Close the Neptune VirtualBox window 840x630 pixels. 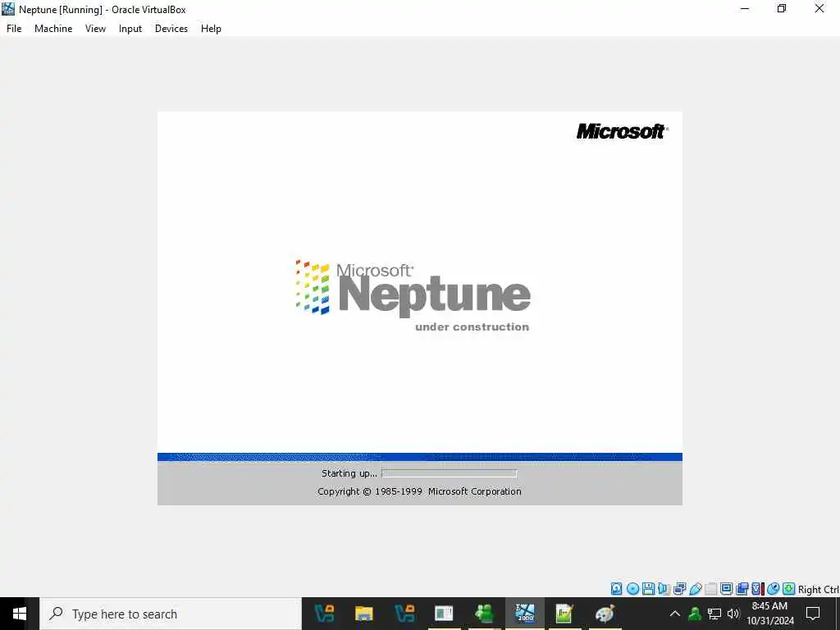(819, 8)
